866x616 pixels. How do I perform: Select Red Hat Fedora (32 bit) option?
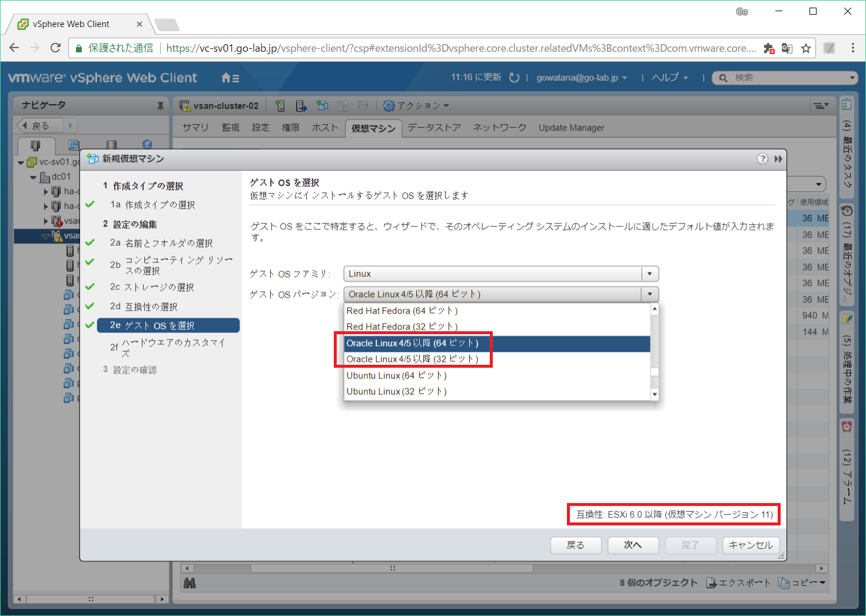[x=497, y=327]
